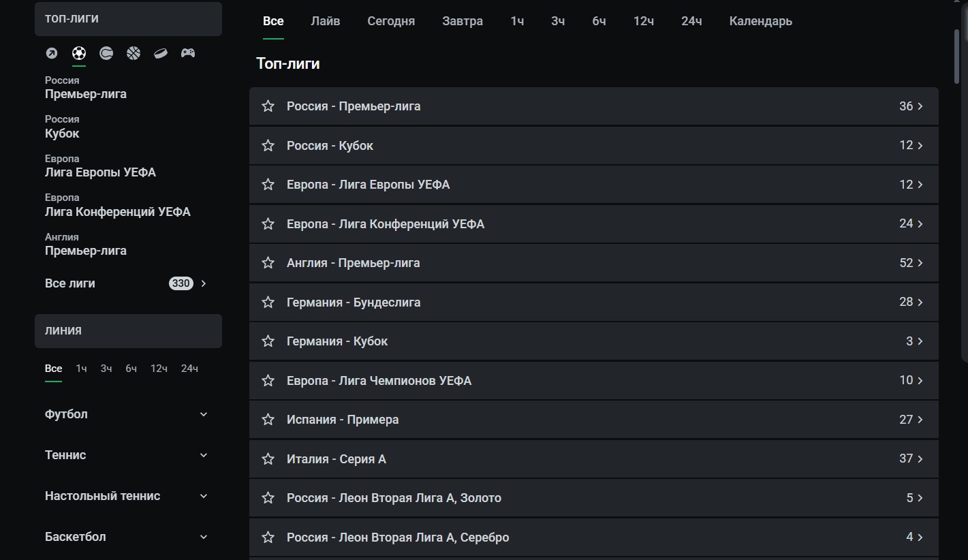Screen dimensions: 968x560
Task: Open Германия - Бундеслига chevron with 28
Action: click(x=920, y=302)
